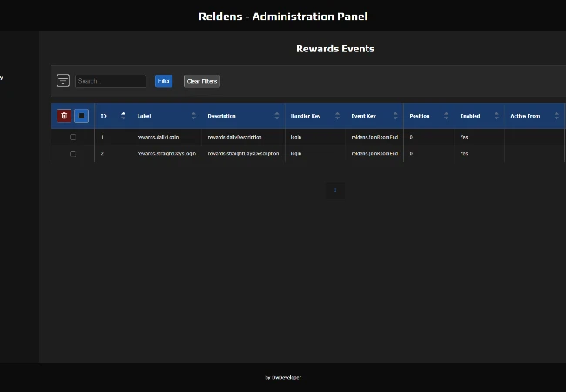
Task: Click the Active From header text
Action: [x=525, y=116]
